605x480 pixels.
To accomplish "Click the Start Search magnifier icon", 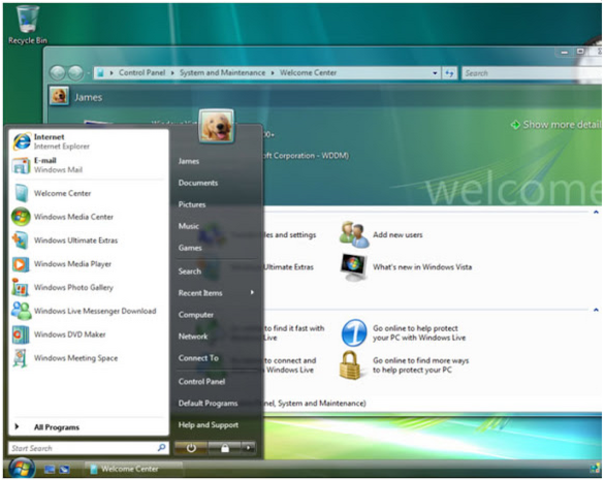I will pyautogui.click(x=162, y=448).
